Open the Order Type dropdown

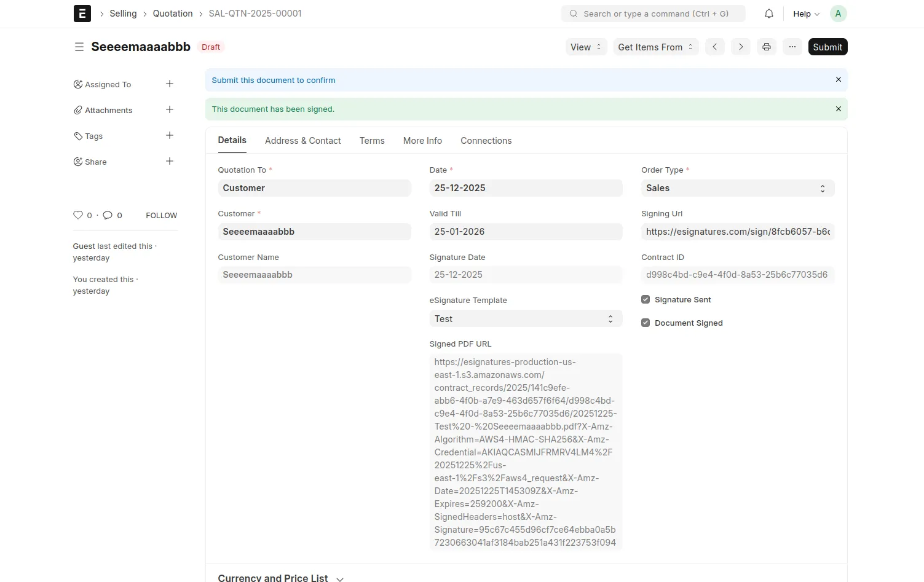[737, 188]
